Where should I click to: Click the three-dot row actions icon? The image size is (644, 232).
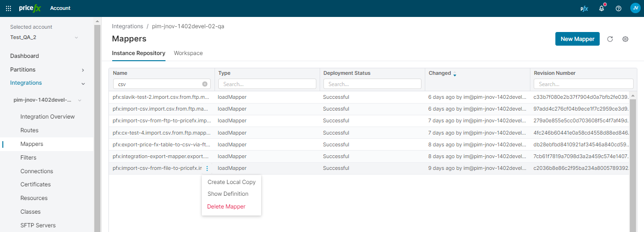pyautogui.click(x=207, y=168)
